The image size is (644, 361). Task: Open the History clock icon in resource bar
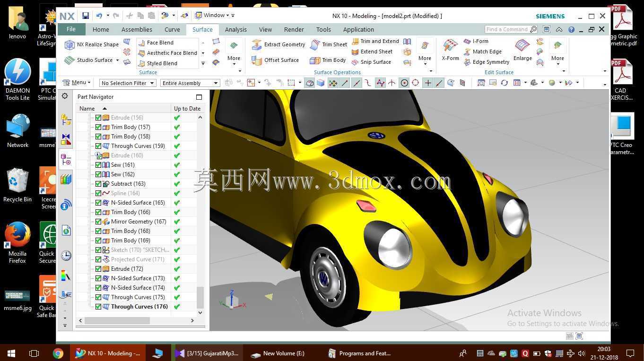66,256
